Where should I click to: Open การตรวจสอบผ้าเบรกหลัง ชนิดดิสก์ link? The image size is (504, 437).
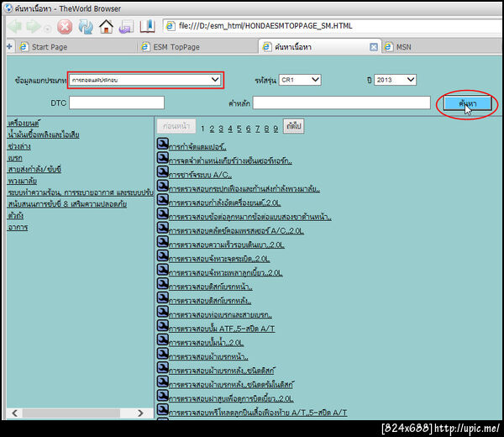click(222, 371)
